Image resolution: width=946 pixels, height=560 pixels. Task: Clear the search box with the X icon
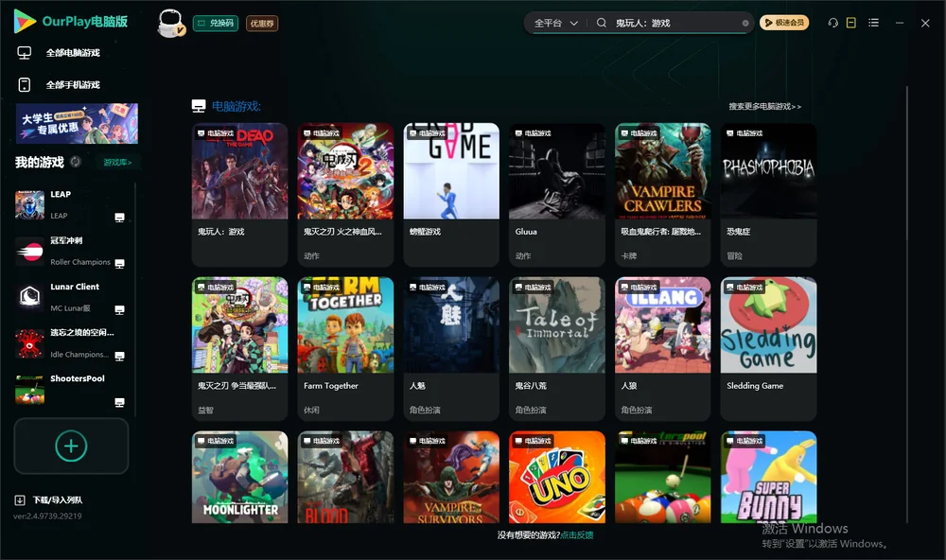tap(745, 24)
